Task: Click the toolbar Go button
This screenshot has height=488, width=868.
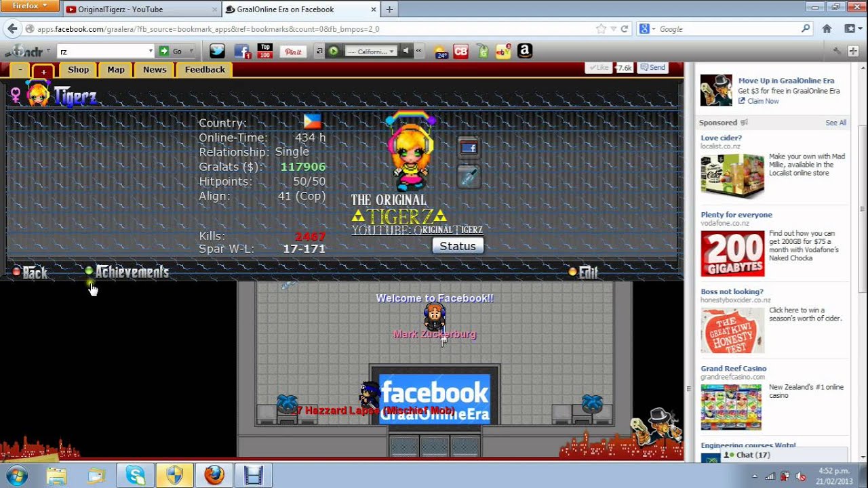Action: click(x=171, y=51)
